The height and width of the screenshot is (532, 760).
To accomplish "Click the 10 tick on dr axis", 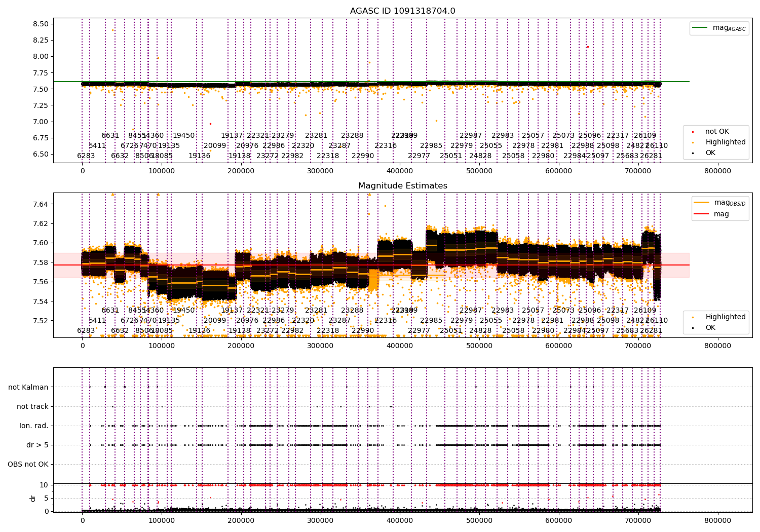I will point(44,485).
